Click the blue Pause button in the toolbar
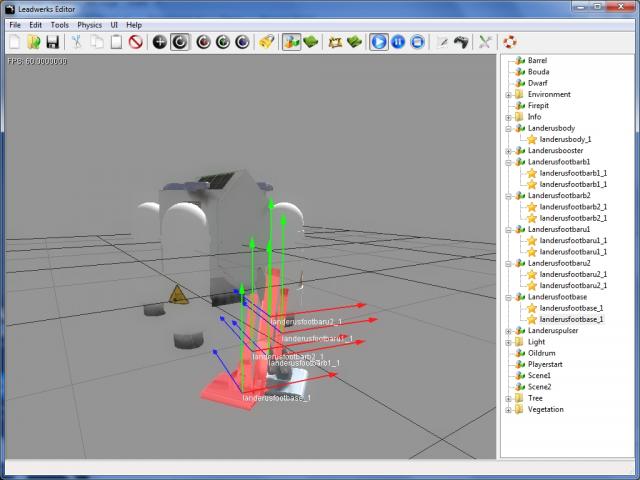640x480 pixels. (398, 42)
